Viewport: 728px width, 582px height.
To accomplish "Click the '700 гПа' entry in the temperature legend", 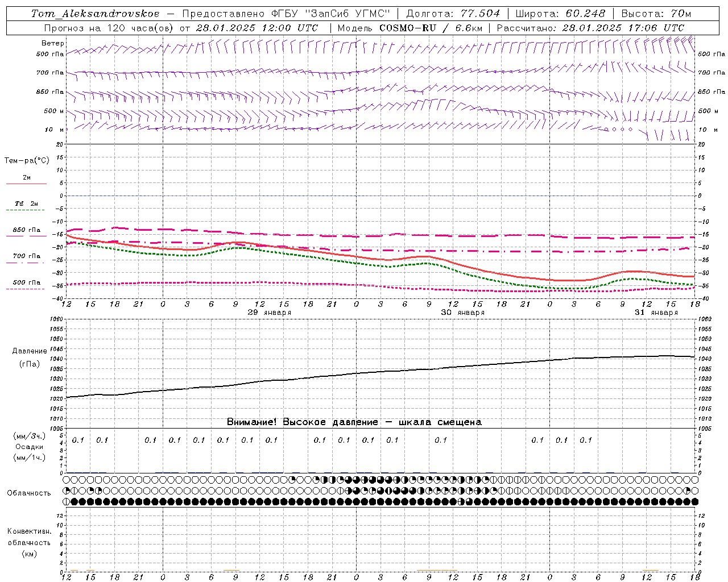I will [26, 256].
